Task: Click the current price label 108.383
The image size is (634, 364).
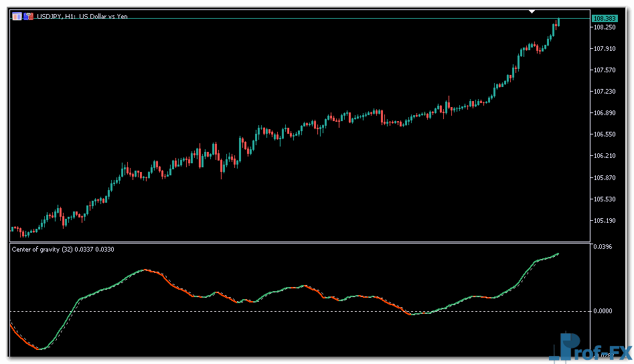Action: [x=605, y=18]
